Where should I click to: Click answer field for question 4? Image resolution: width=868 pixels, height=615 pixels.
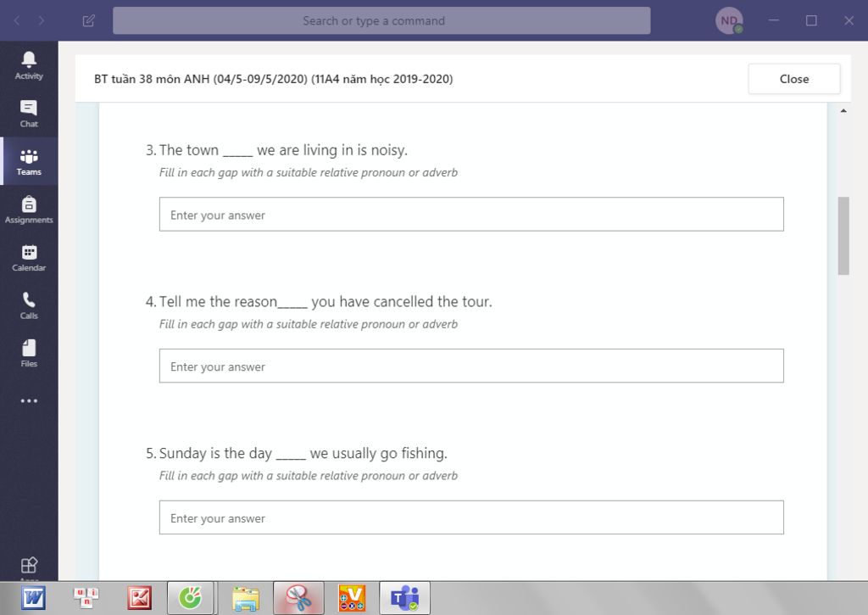tap(471, 366)
